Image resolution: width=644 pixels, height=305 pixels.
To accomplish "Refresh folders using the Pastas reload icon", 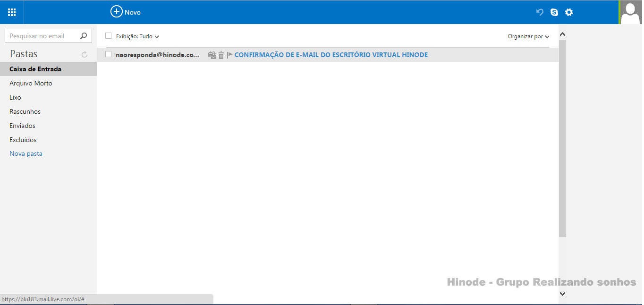I will [85, 55].
